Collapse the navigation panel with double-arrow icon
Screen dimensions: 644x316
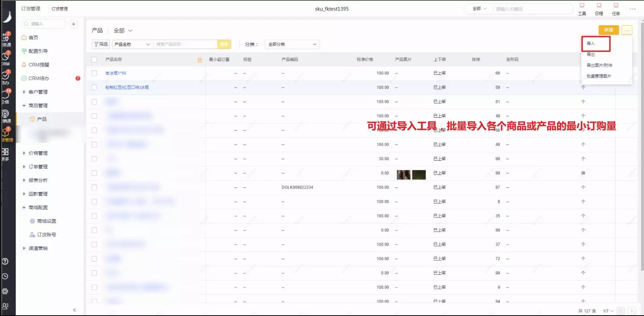[74, 310]
